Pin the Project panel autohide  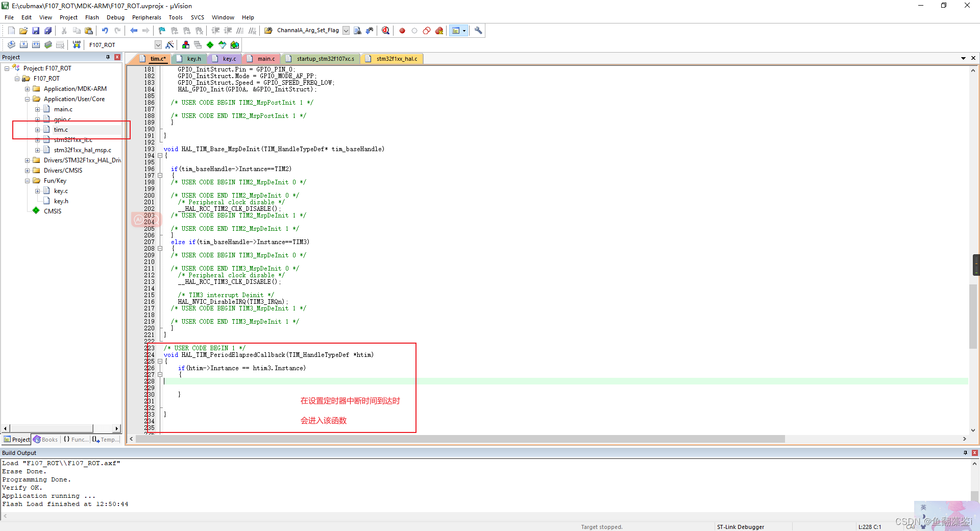click(x=108, y=57)
